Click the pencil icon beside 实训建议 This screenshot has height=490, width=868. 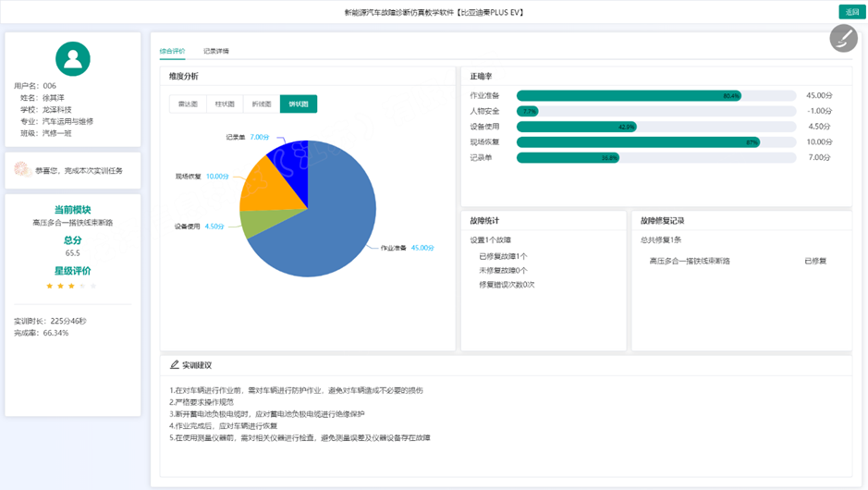[x=175, y=365]
